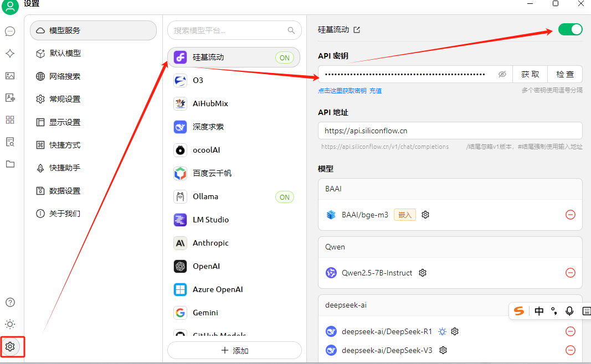Switch input language with 中 indicator

tap(539, 311)
